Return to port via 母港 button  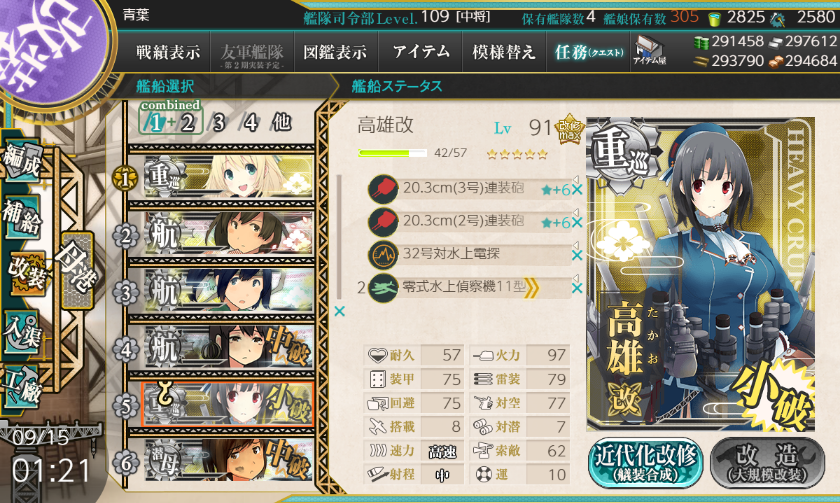pos(78,269)
